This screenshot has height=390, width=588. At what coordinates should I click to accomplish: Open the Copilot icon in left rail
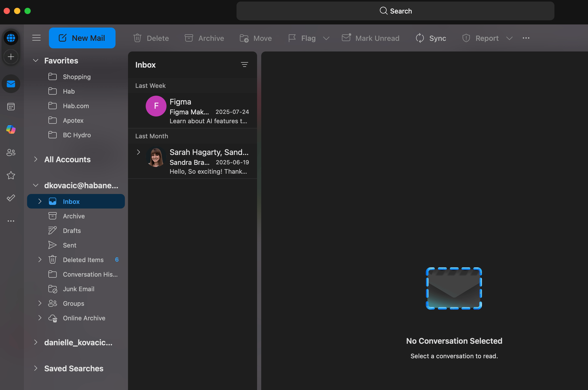tap(11, 129)
